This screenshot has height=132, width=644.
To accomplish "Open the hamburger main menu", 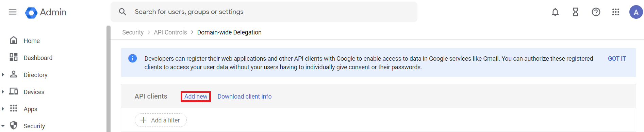I will (13, 12).
